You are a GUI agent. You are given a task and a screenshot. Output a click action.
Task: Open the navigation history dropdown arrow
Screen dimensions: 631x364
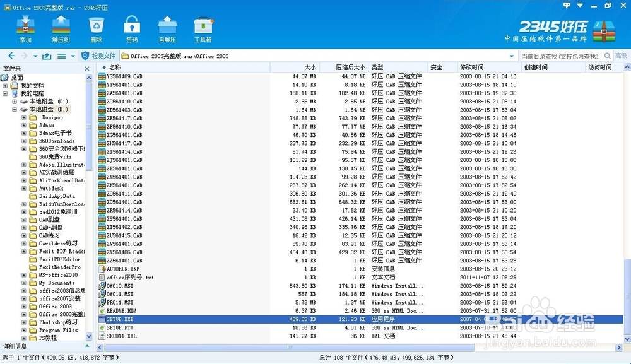35,56
